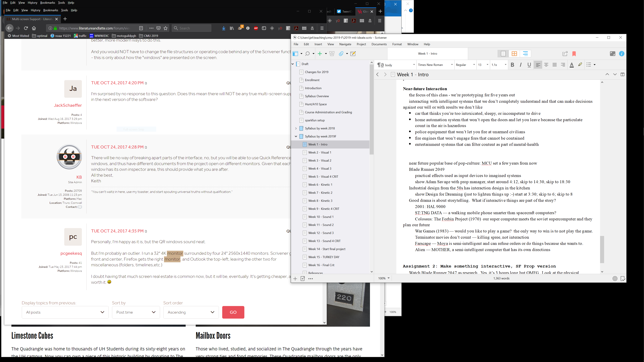
Task: Open Sort by Post time dropdown
Action: [136, 312]
